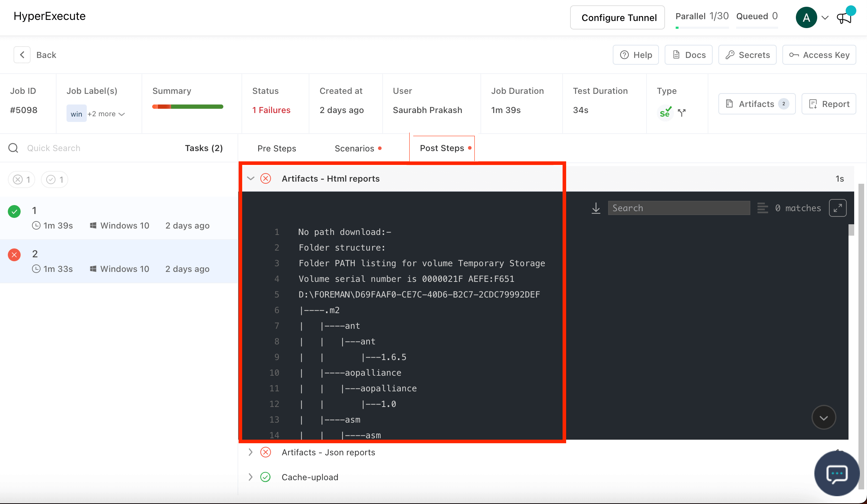Expand the Artifacts - Json reports step
Screen dimensions: 867x504
[x=251, y=452]
